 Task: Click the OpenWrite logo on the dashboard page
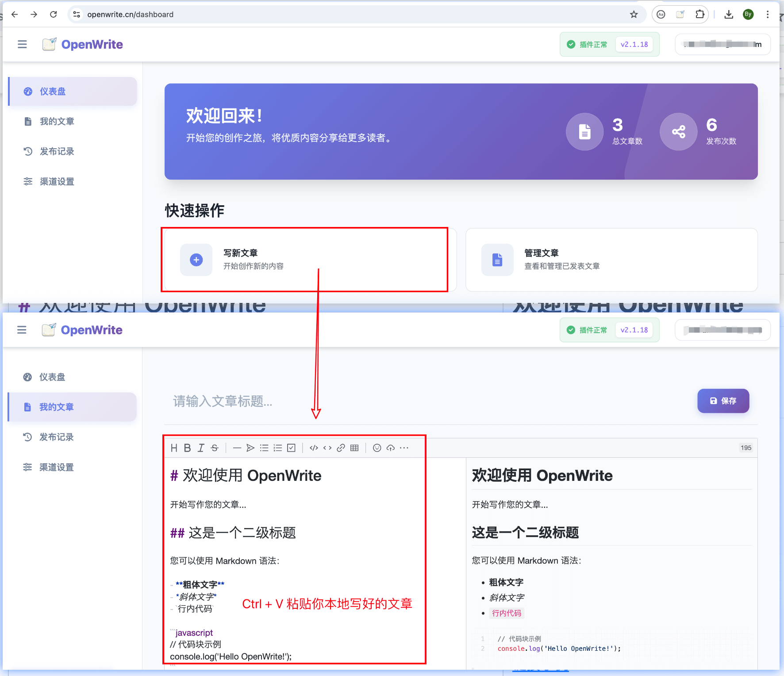click(x=83, y=44)
